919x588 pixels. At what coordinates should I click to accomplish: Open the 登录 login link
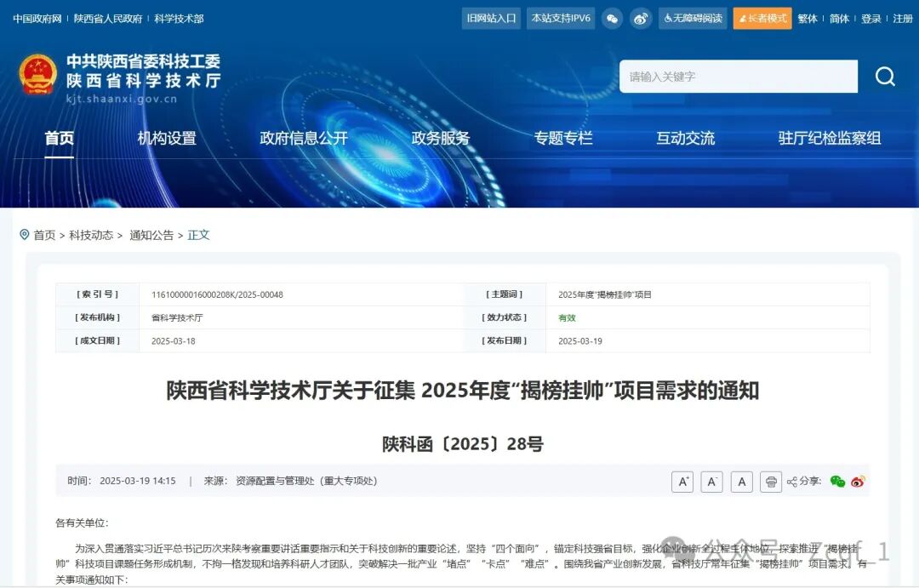871,18
